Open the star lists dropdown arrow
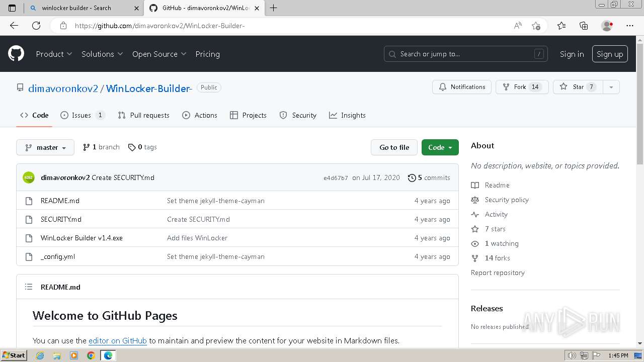This screenshot has height=362, width=644. click(x=611, y=87)
